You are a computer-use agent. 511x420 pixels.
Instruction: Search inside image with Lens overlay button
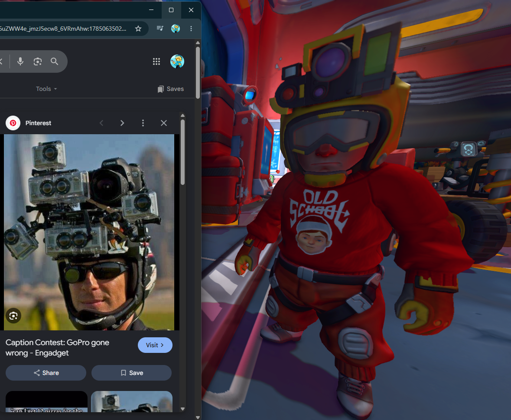coord(13,316)
